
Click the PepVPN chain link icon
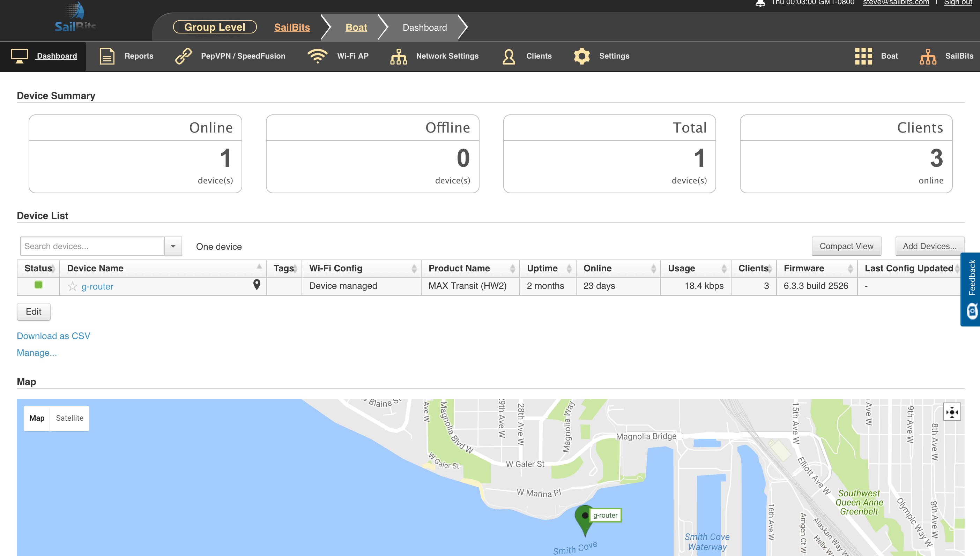tap(183, 56)
